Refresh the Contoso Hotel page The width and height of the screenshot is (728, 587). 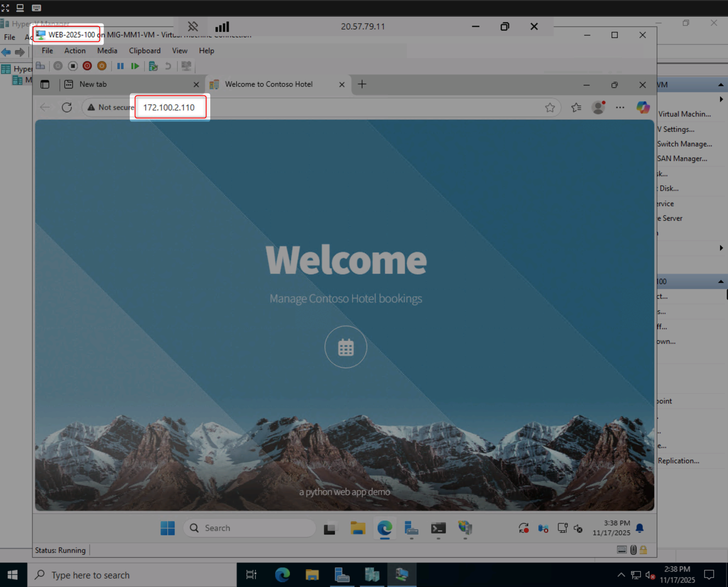(67, 107)
